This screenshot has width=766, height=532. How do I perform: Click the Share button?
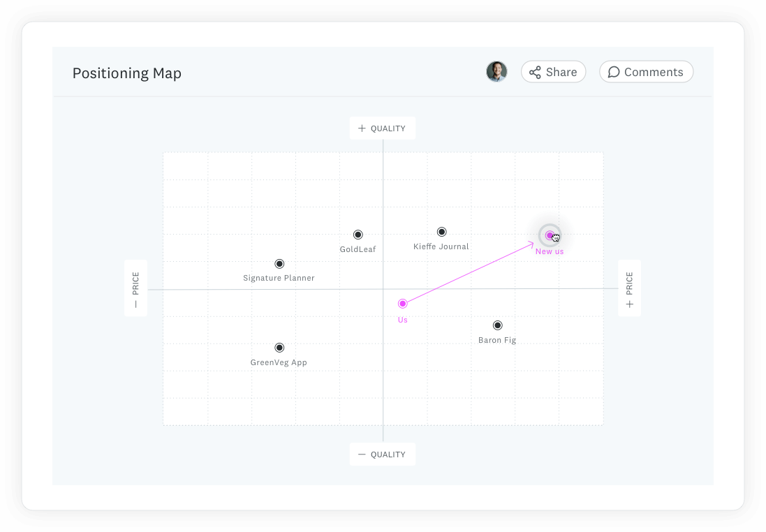(x=553, y=72)
